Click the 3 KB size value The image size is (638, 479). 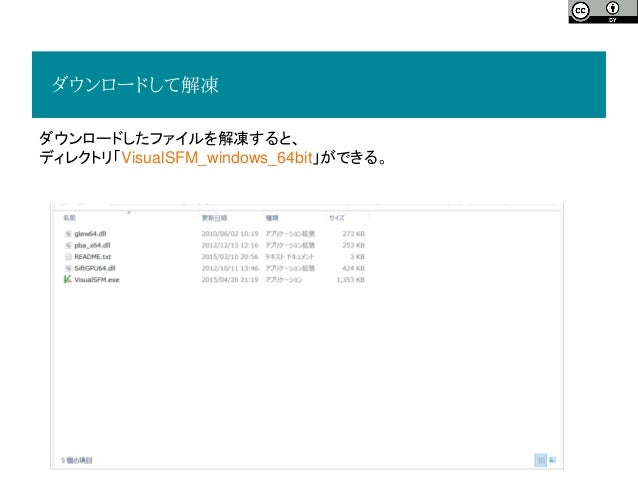[x=358, y=256]
